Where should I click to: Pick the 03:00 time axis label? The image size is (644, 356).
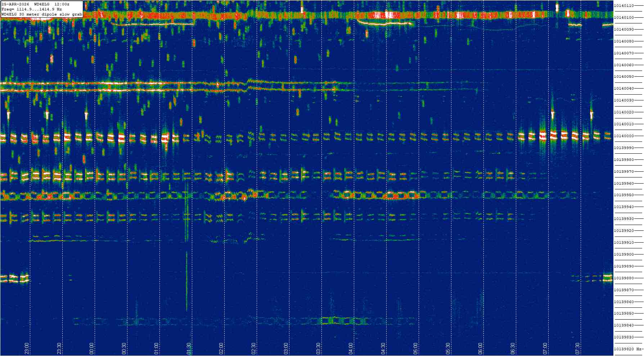pyautogui.click(x=286, y=348)
